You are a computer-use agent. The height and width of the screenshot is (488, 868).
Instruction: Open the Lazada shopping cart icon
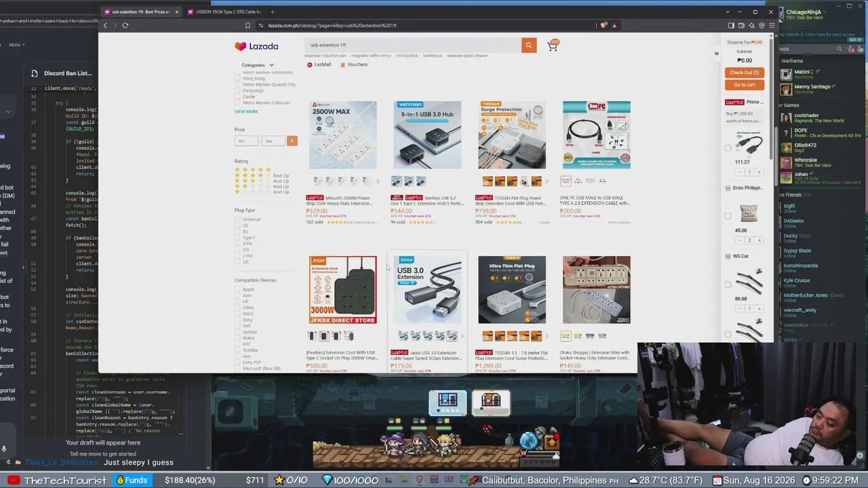(x=553, y=45)
